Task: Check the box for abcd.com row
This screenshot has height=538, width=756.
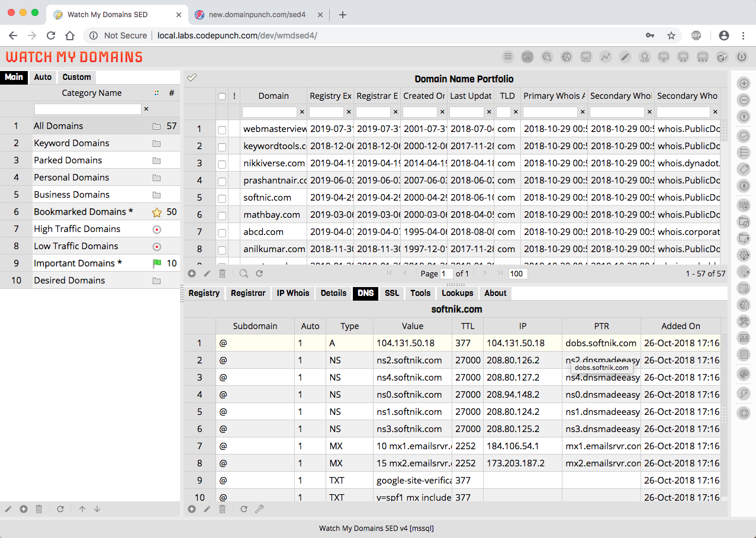Action: (222, 232)
